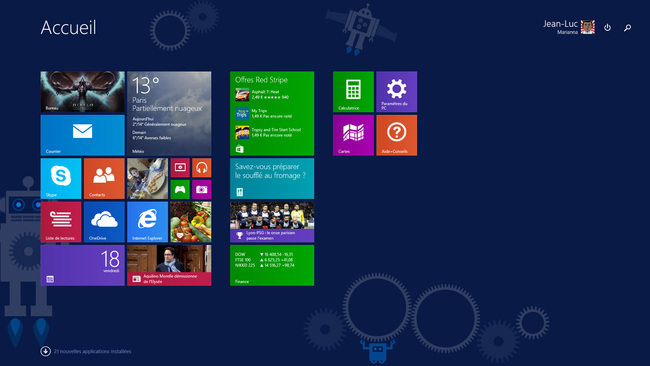The height and width of the screenshot is (366, 650).
Task: Launch the Skype tile
Action: (61, 178)
